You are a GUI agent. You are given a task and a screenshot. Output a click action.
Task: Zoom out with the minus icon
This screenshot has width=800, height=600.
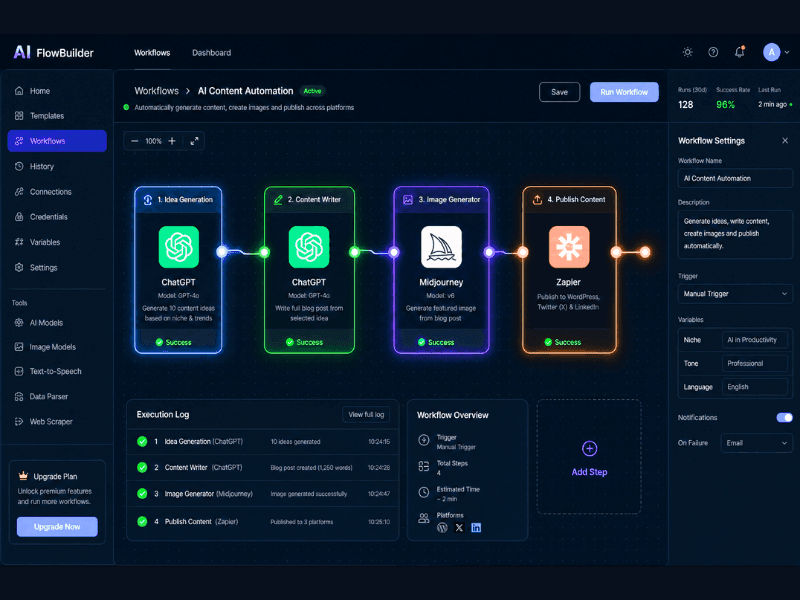click(134, 141)
